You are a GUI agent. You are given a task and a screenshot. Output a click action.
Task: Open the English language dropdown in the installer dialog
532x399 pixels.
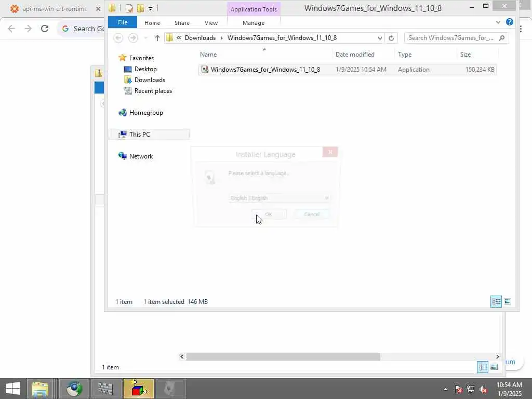[279, 198]
